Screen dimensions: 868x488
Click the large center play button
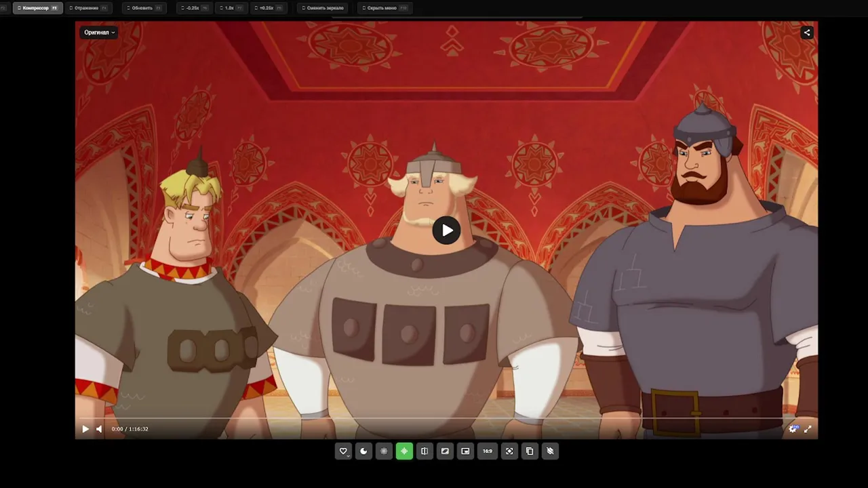446,230
